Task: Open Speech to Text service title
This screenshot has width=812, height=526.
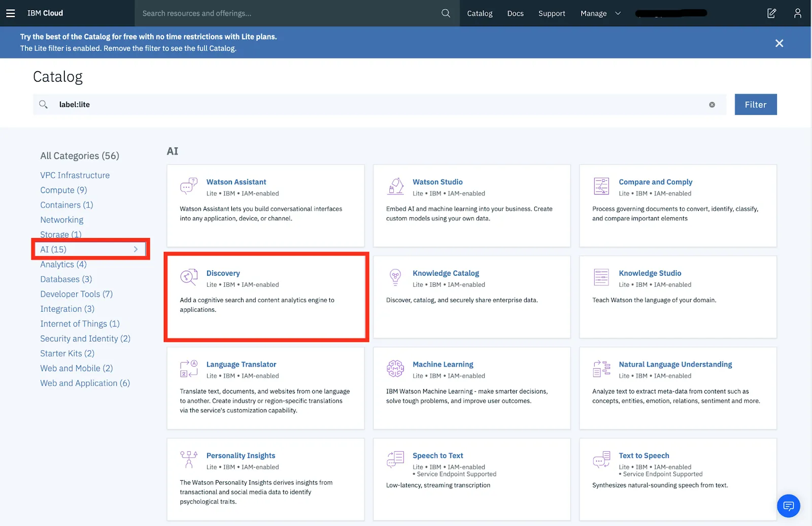Action: (437, 456)
